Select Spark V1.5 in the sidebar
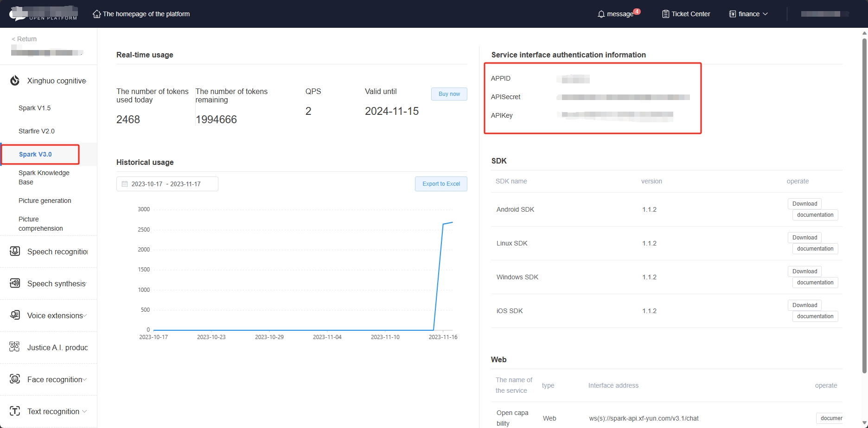The image size is (868, 428). point(35,108)
